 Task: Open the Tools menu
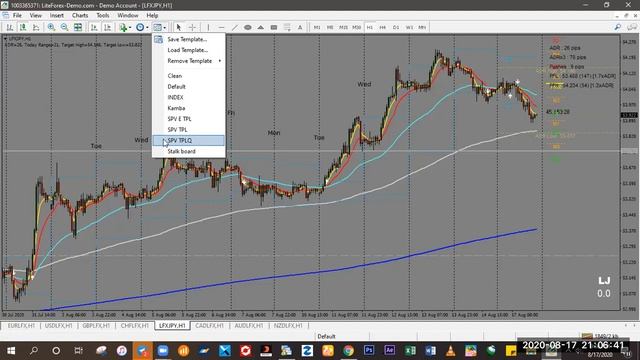(102, 16)
